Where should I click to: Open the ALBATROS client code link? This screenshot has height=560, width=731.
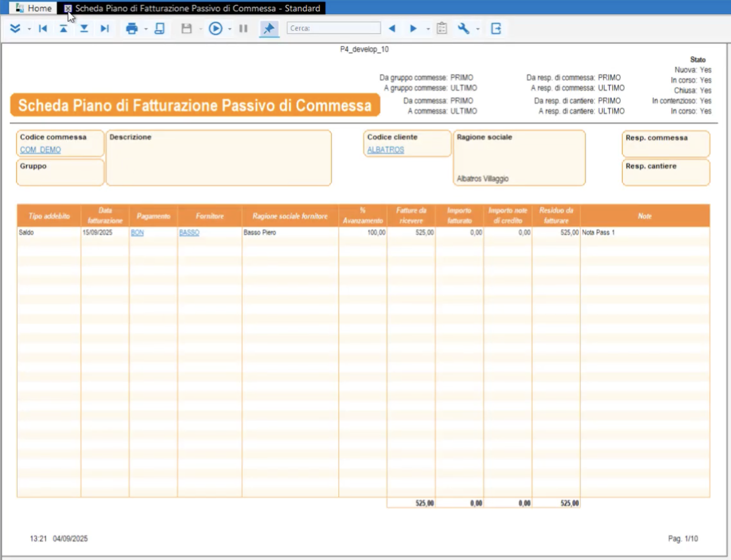coord(386,150)
